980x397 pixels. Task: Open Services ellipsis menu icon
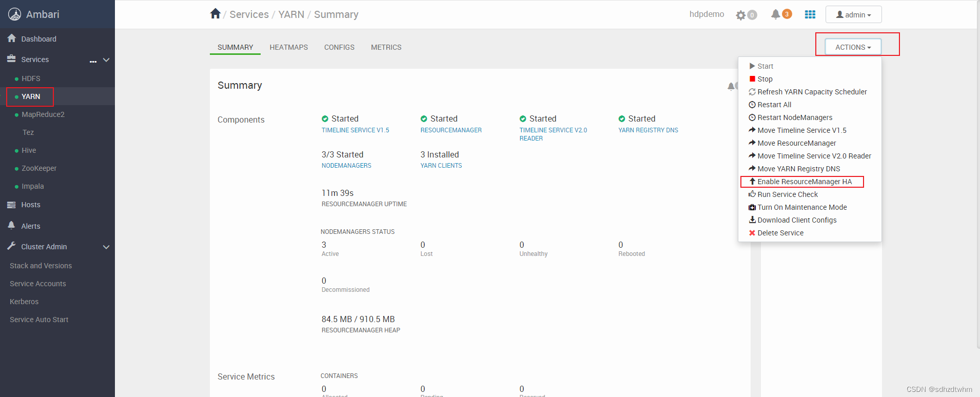[x=93, y=61]
